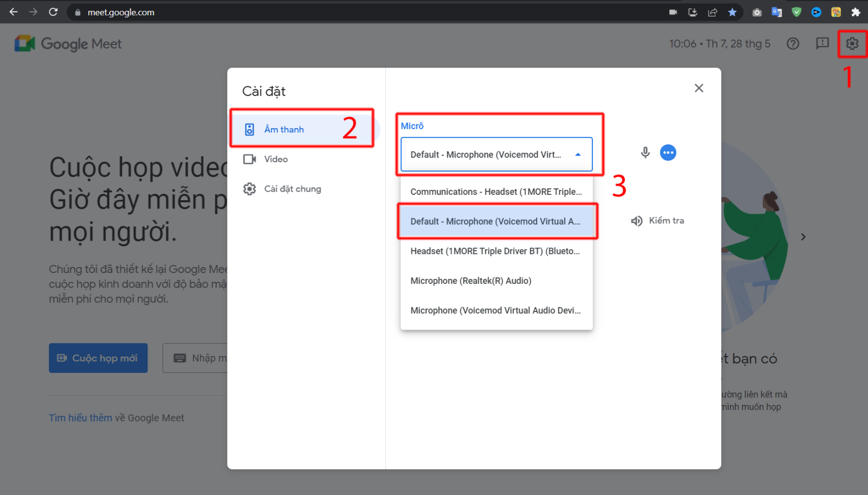This screenshot has height=495, width=868.
Task: Reload the page with the refresh icon
Action: (53, 11)
